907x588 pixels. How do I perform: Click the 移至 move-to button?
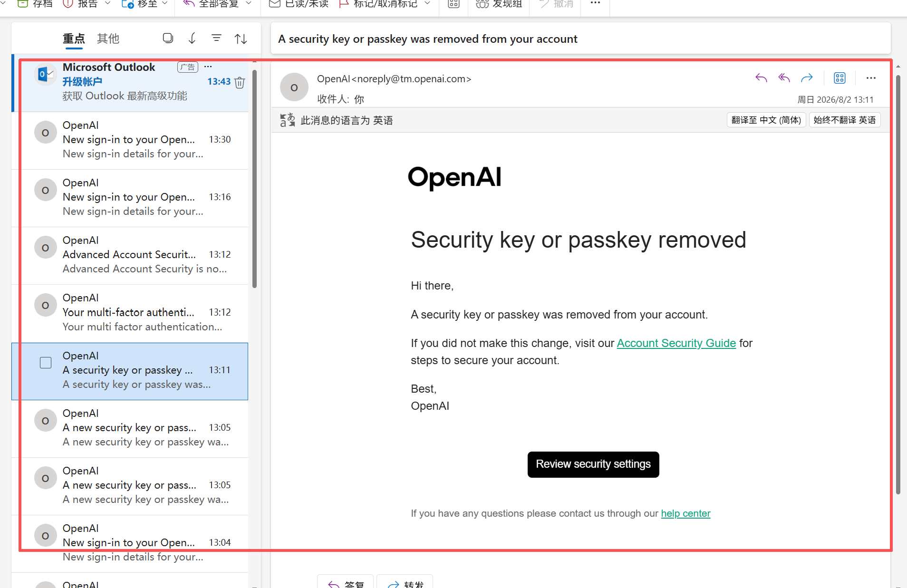click(x=140, y=4)
